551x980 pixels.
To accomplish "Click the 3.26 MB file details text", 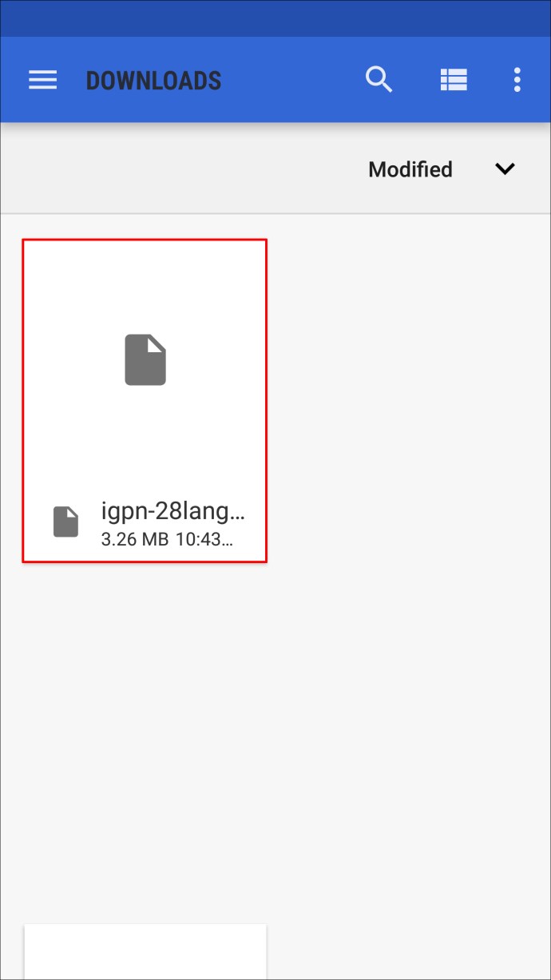I will [135, 539].
